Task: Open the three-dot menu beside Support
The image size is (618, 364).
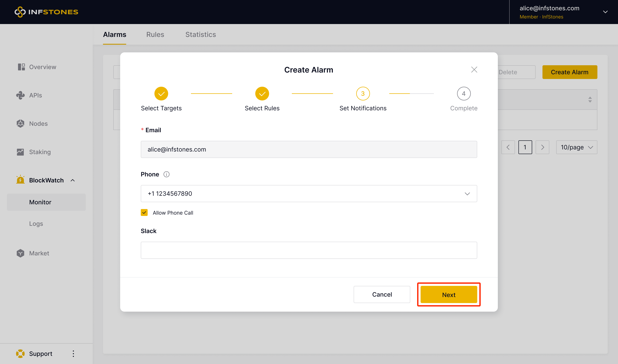Action: point(73,353)
